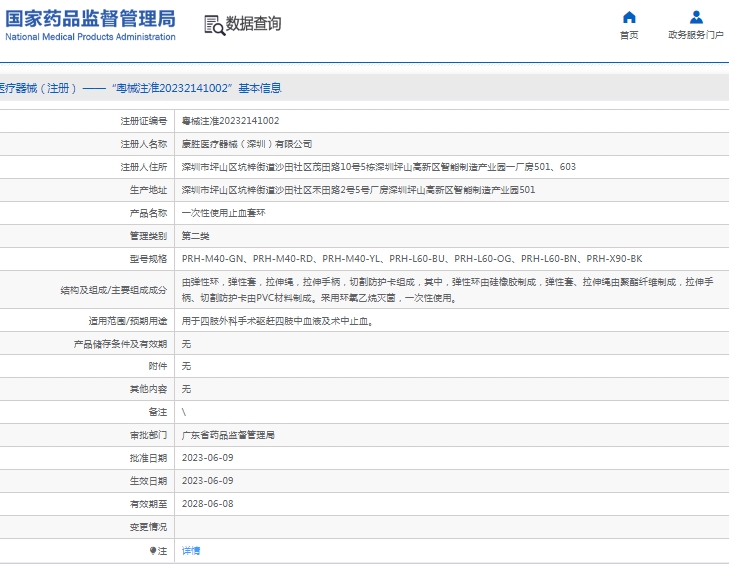729x566 pixels.
Task: Select product name 一次性使用止血套环
Action: click(x=224, y=213)
